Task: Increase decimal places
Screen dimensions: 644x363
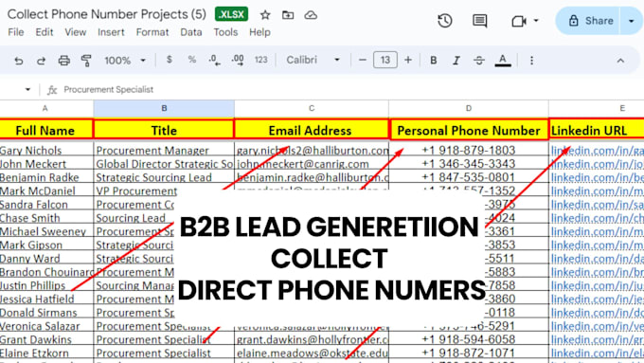Action: click(238, 60)
